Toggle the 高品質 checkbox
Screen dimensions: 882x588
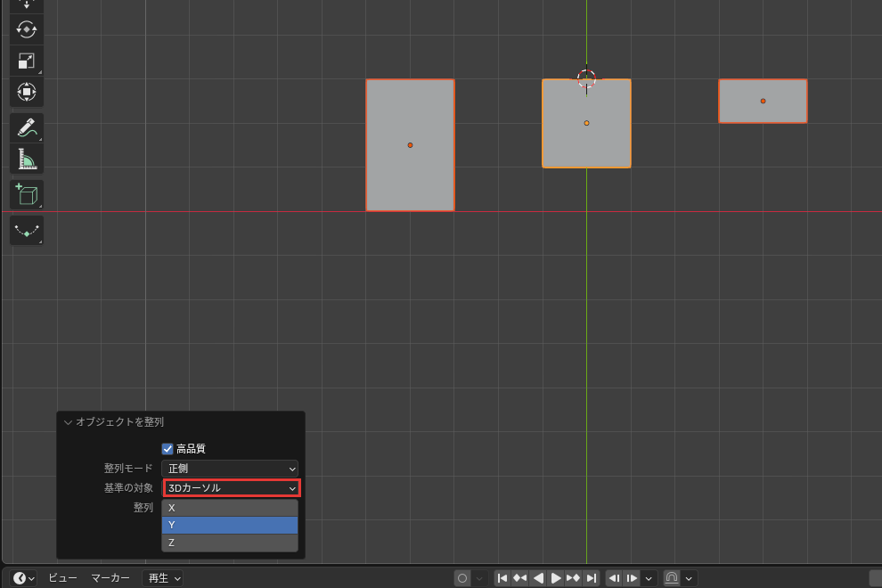point(167,448)
